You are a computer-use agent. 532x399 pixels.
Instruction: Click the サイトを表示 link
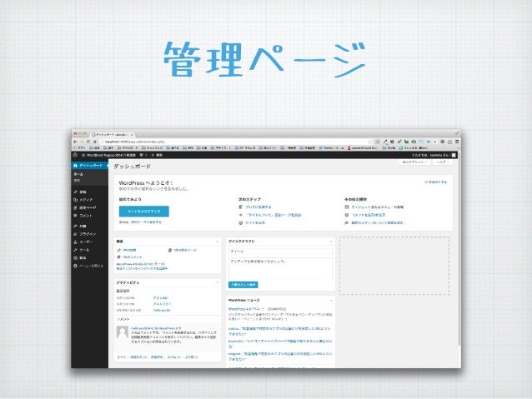click(x=255, y=222)
